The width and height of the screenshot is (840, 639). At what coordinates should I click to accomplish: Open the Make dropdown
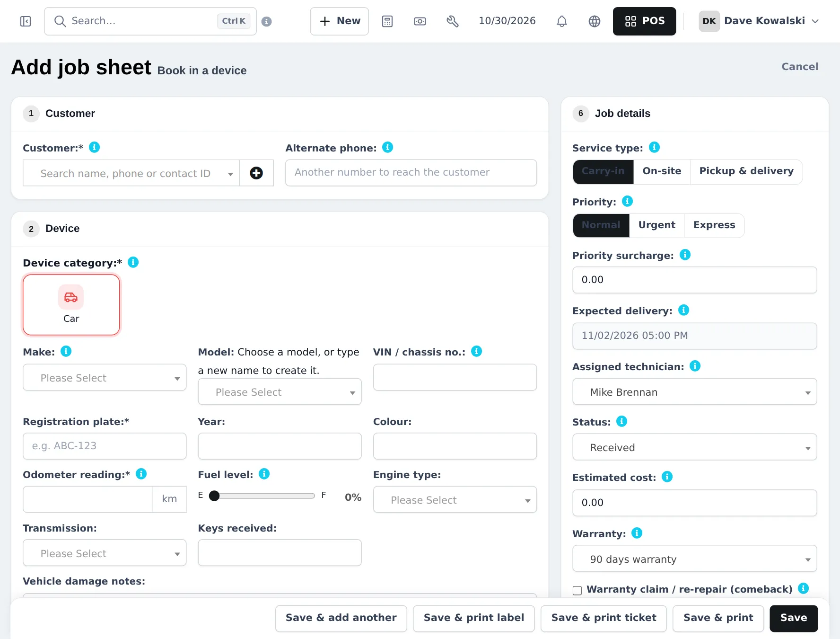(x=105, y=378)
